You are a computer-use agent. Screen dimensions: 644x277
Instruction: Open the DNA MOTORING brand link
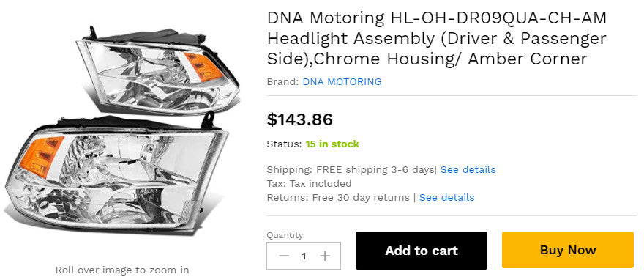pyautogui.click(x=342, y=82)
